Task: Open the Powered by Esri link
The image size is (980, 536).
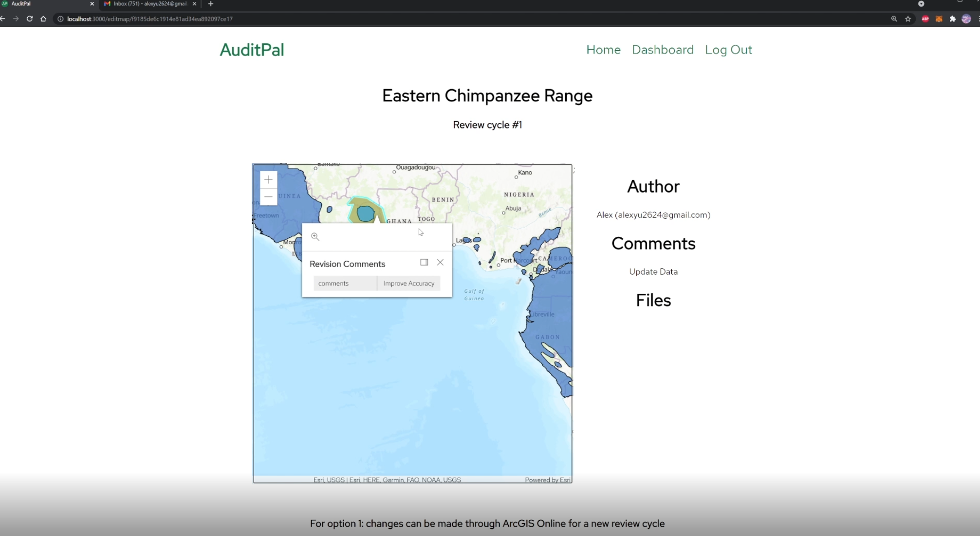Action: point(547,480)
